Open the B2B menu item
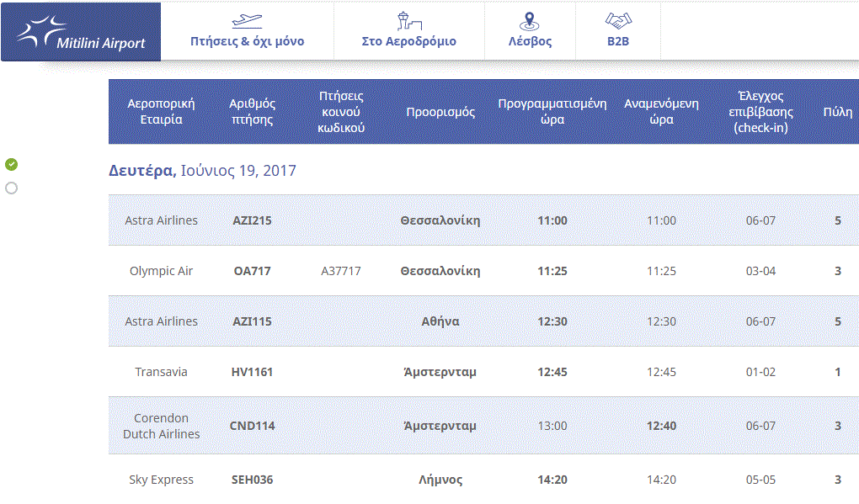This screenshot has height=504, width=859. pyautogui.click(x=618, y=41)
